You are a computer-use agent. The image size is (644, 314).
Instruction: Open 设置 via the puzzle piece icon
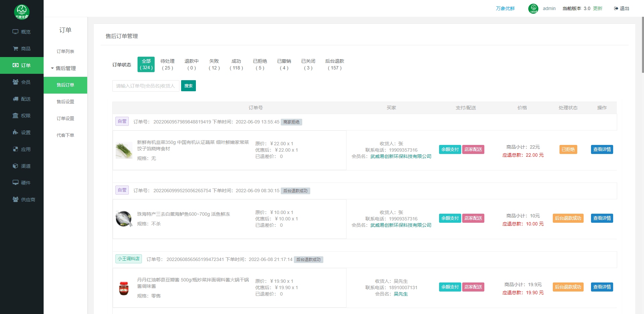point(15,133)
